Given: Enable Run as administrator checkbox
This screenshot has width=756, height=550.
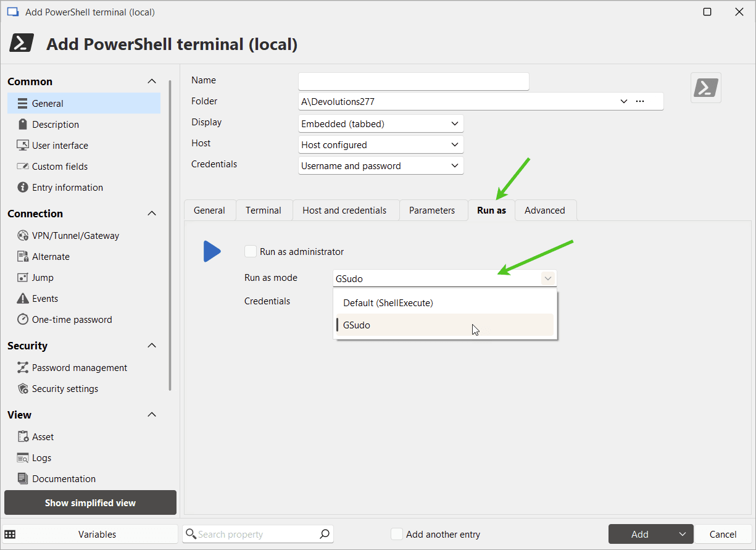Looking at the screenshot, I should [251, 251].
